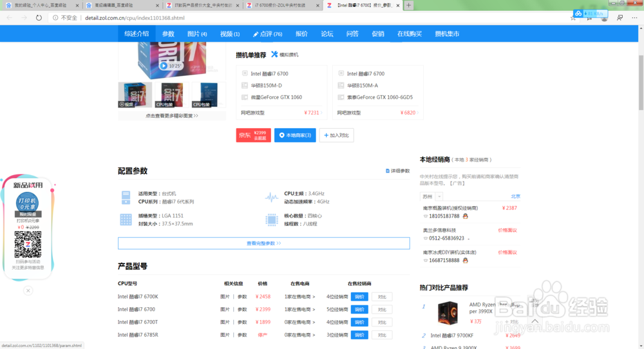Open QQ chat icon for 16687158888
Viewport: 644px width, 349px height.
click(x=466, y=260)
